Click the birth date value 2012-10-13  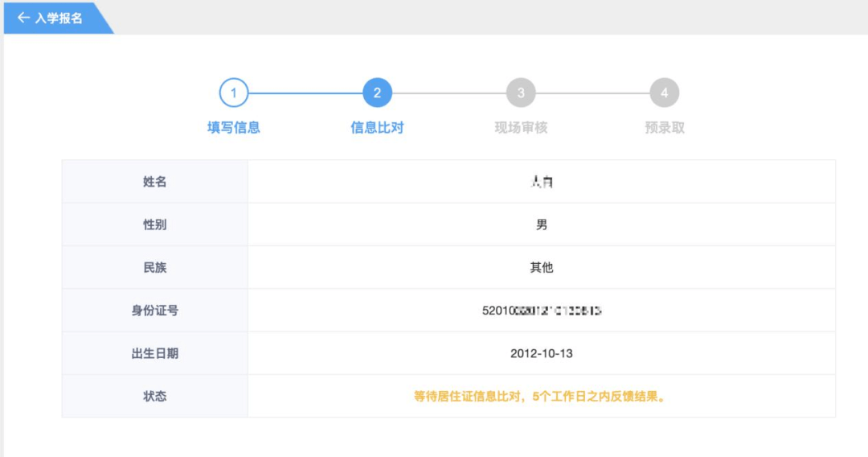point(542,353)
